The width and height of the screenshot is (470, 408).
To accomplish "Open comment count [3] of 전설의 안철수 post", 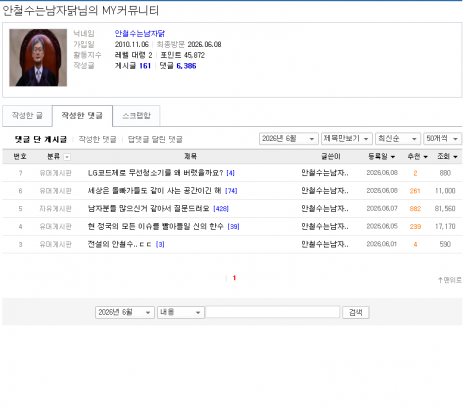I will (x=160, y=245).
